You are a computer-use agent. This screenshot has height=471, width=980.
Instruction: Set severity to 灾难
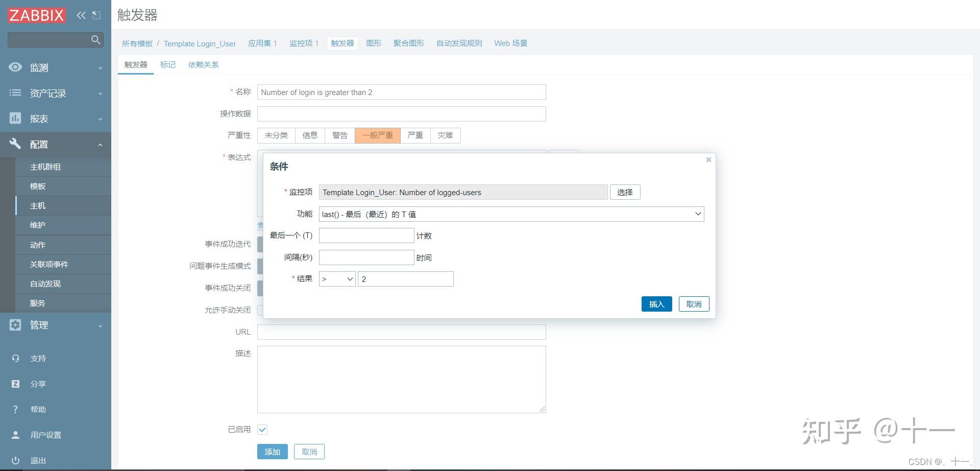pyautogui.click(x=446, y=135)
